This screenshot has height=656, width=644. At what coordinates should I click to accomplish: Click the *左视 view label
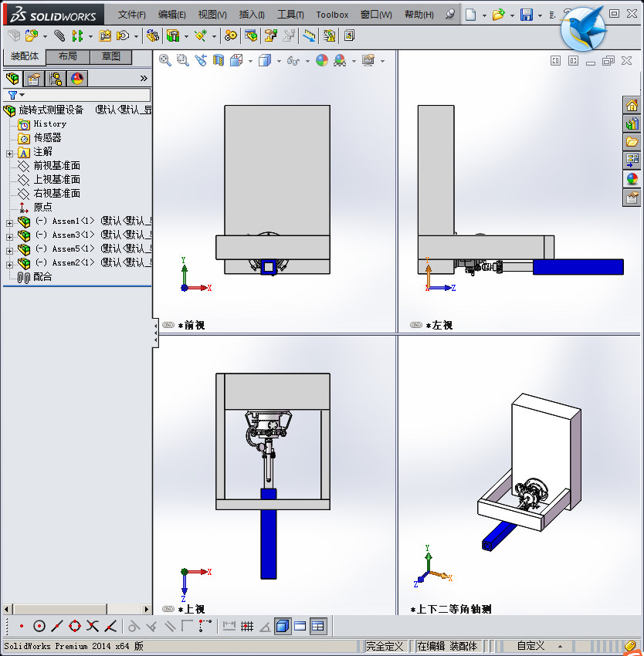pyautogui.click(x=439, y=325)
